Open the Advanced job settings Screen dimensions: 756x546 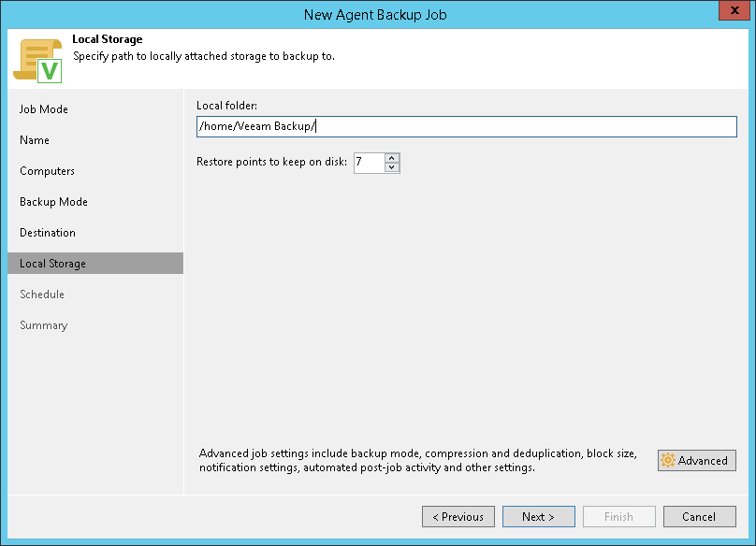pos(696,461)
